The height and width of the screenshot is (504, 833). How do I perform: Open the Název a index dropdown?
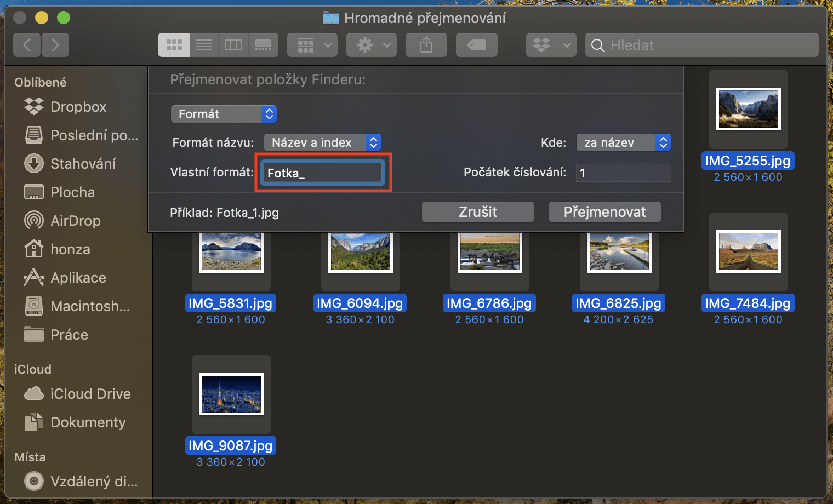coord(322,142)
